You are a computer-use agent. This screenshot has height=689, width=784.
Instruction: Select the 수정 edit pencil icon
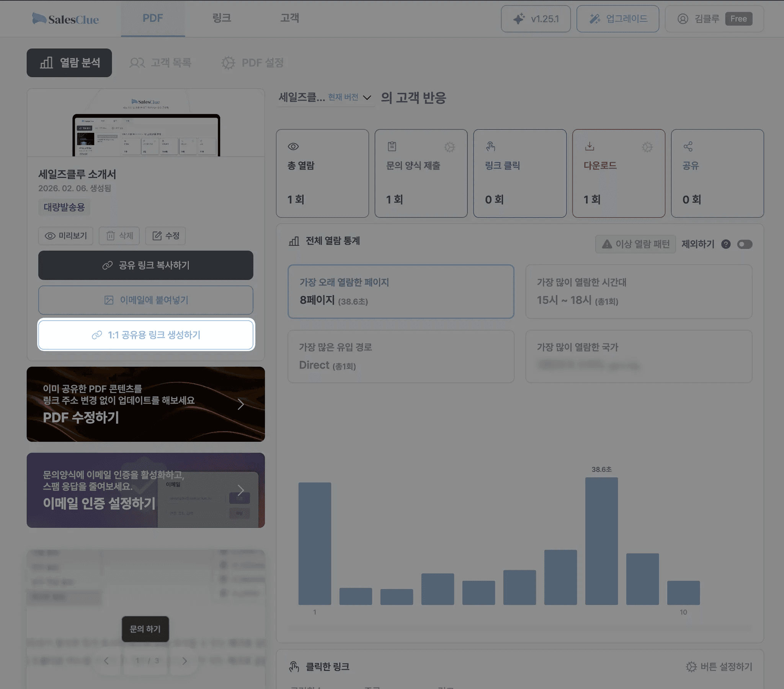point(157,236)
